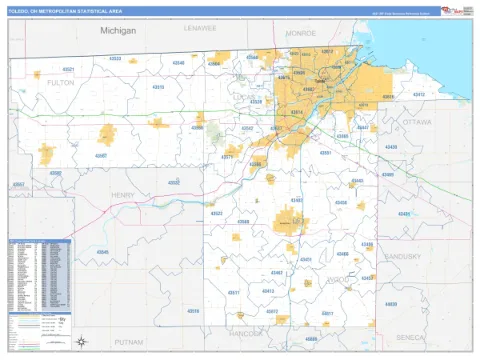Click ZIP code label 43567

pos(101,156)
